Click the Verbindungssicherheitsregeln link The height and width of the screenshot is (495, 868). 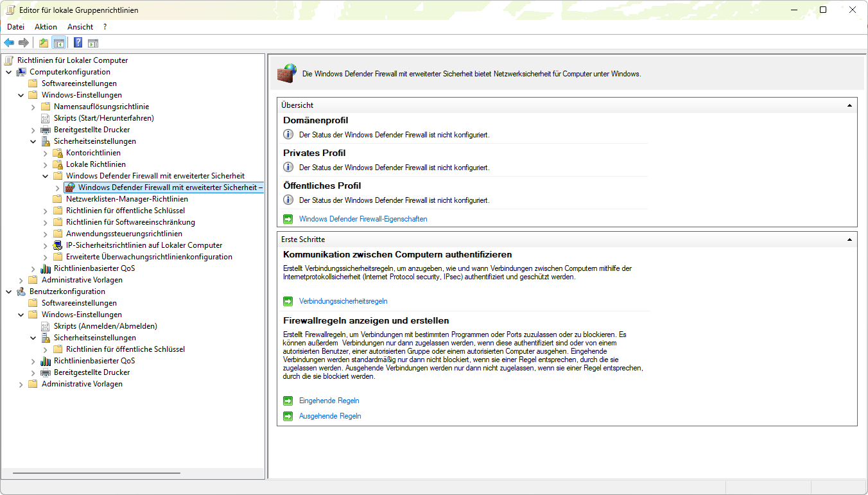point(343,301)
